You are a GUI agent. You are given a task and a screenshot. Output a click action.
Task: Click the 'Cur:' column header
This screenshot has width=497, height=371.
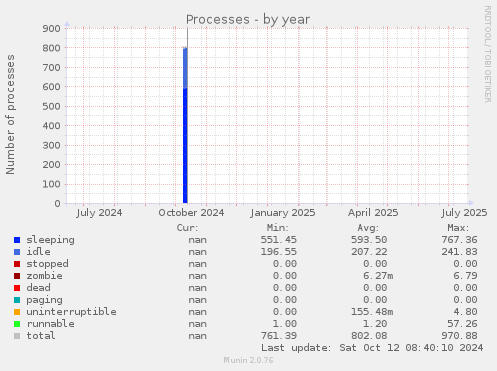(x=187, y=228)
